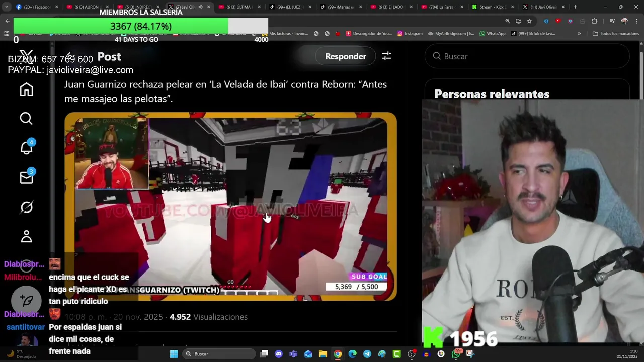Click the X logo in sidebar
The height and width of the screenshot is (362, 644).
(x=26, y=55)
